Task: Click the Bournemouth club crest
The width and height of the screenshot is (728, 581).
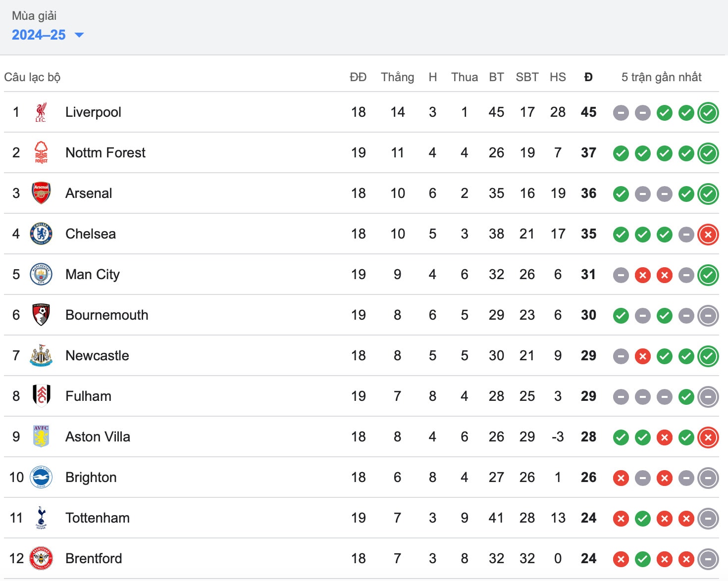Action: pos(41,315)
